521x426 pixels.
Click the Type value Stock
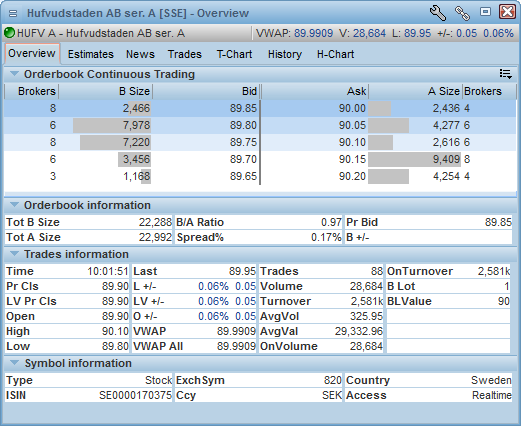pyautogui.click(x=158, y=380)
